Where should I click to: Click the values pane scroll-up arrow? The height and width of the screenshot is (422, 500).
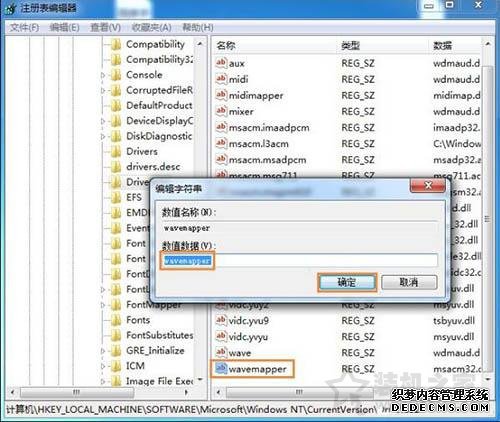(x=488, y=44)
